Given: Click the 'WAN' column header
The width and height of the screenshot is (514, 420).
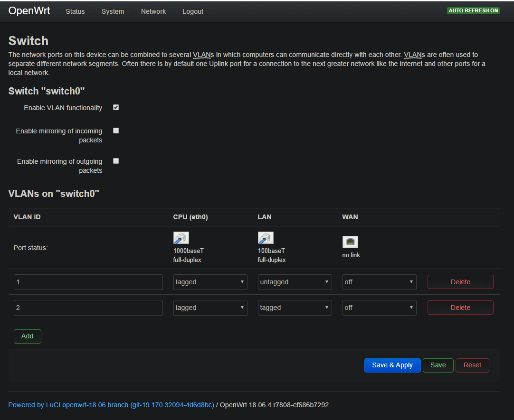Looking at the screenshot, I should point(350,217).
